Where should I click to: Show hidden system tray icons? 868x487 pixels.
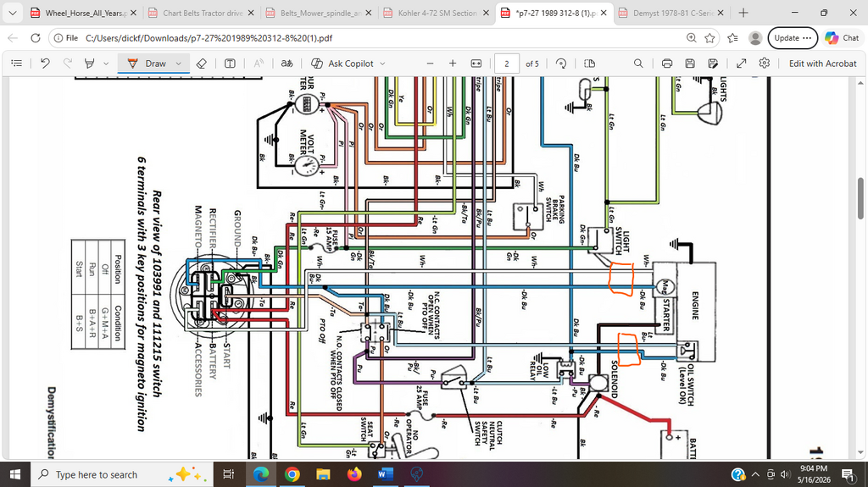click(x=755, y=474)
